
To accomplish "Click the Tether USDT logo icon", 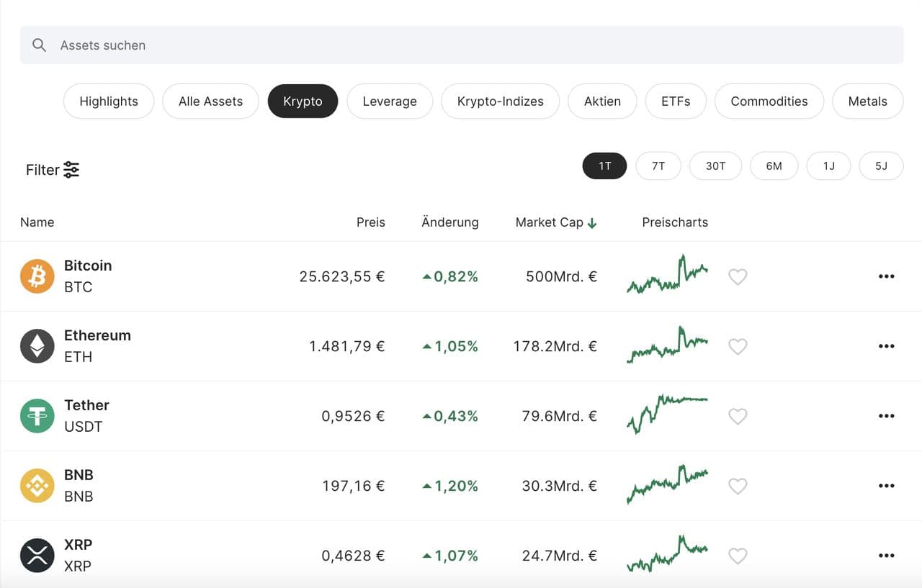I will [x=37, y=416].
